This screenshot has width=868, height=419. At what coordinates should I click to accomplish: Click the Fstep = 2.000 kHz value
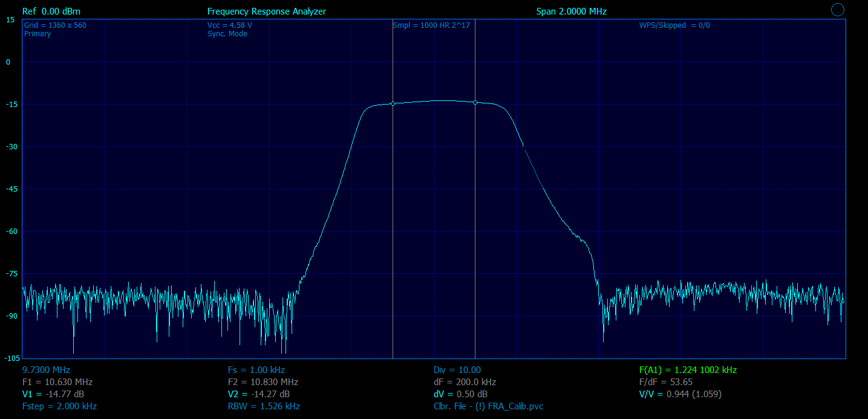(x=59, y=406)
